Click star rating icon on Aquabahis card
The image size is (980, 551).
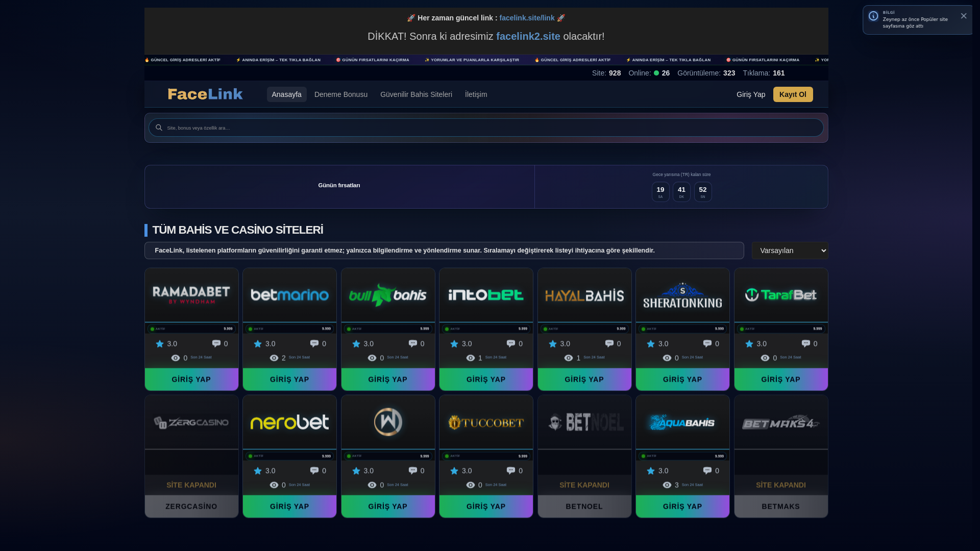tap(651, 471)
